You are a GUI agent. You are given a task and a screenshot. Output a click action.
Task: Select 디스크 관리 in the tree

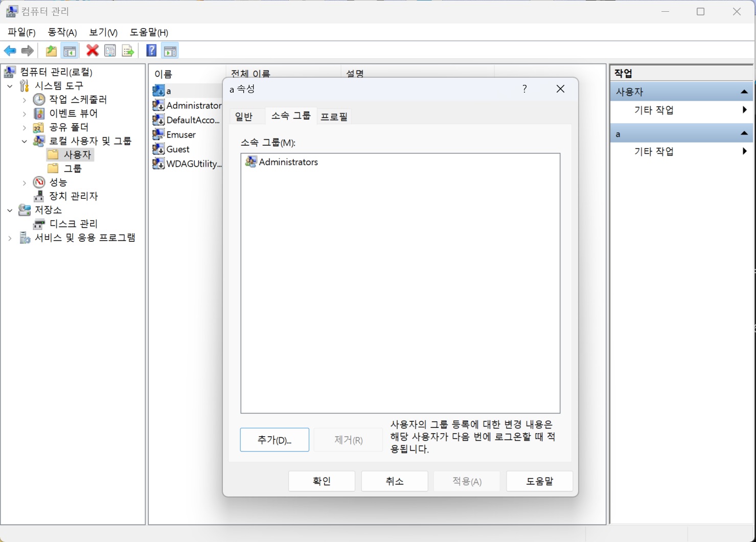(73, 224)
